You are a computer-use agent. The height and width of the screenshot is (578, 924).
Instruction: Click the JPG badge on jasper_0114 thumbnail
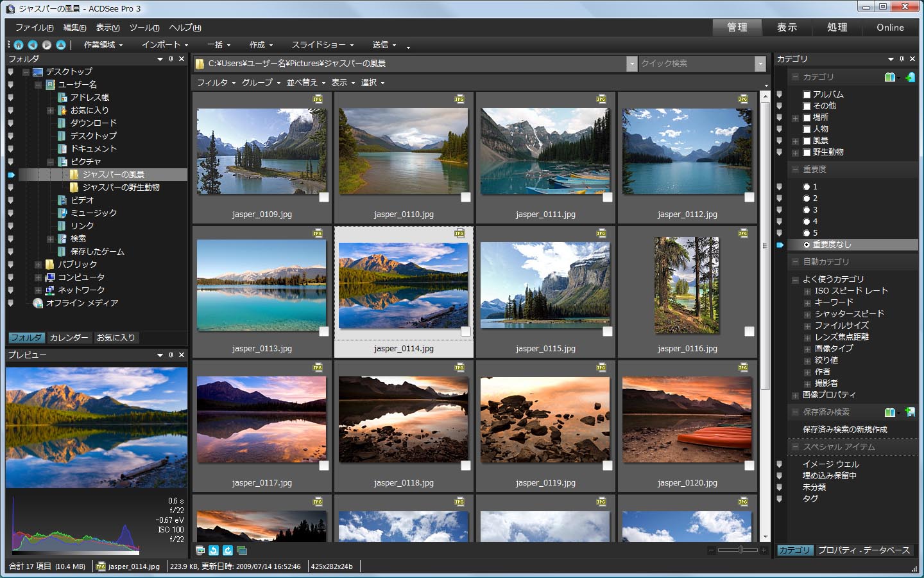click(459, 234)
